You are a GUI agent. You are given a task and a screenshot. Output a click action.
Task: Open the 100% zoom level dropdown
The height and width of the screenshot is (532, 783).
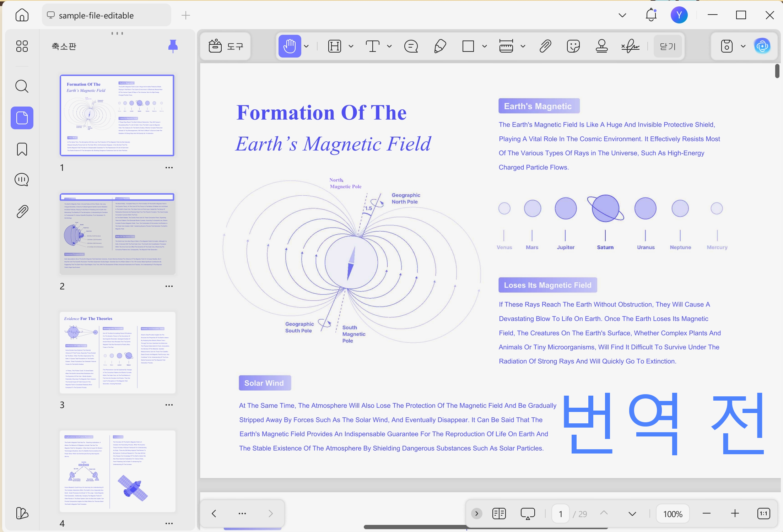[673, 514]
